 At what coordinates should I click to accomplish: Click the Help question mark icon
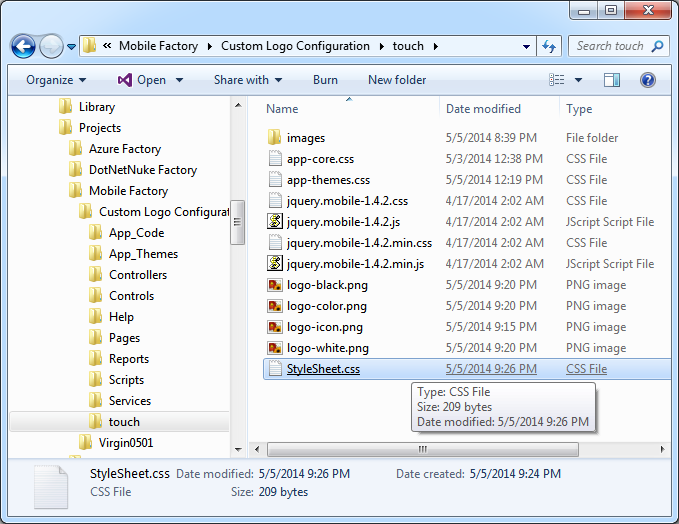[647, 80]
